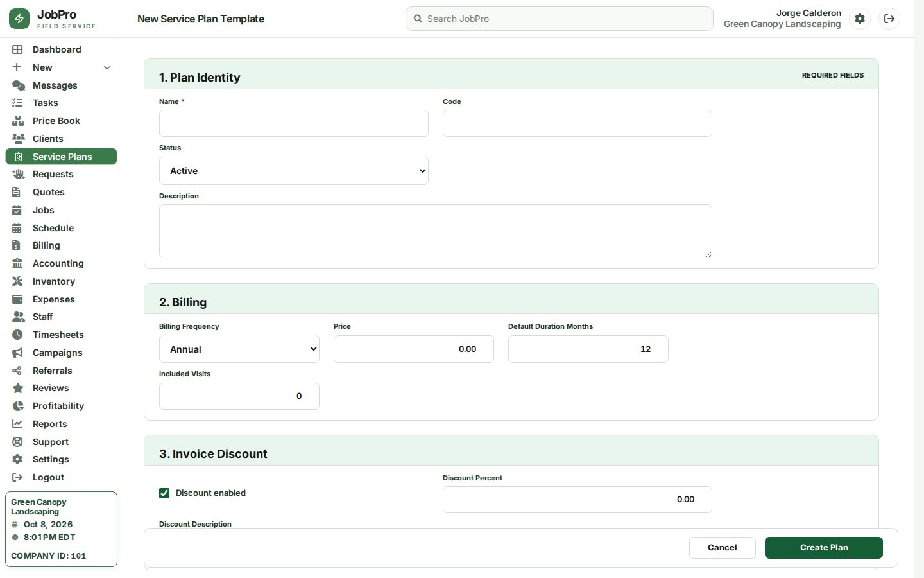Open the Reviews star icon
This screenshot has width=924, height=578.
click(18, 388)
